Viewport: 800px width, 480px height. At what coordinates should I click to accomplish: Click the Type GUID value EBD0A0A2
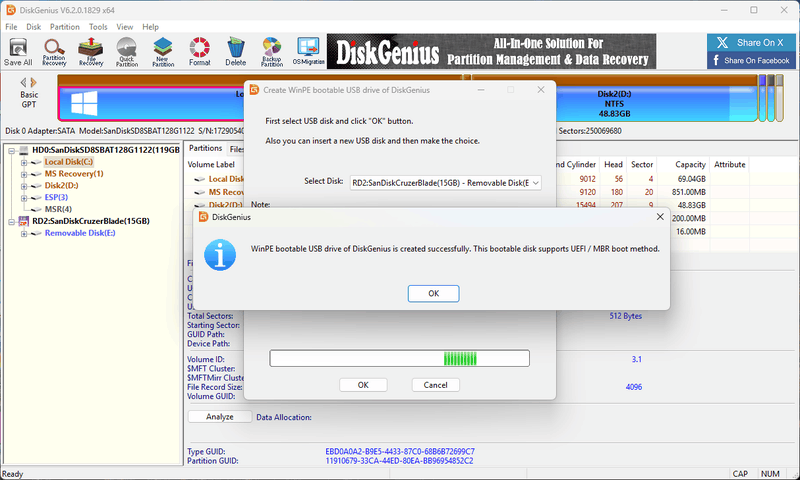(x=400, y=451)
